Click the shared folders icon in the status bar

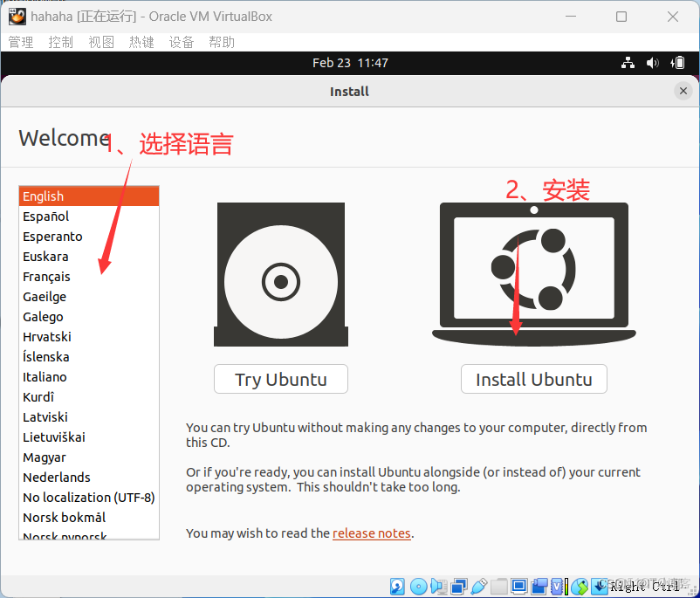[x=498, y=587]
